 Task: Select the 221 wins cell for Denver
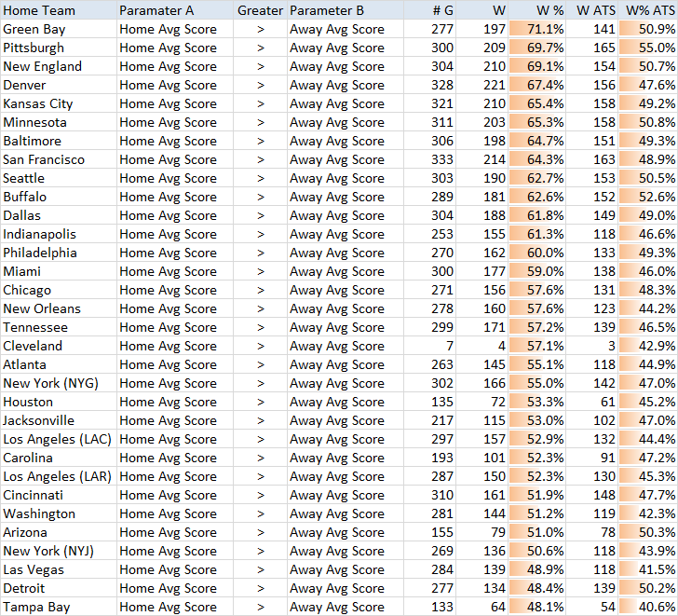tap(482, 85)
